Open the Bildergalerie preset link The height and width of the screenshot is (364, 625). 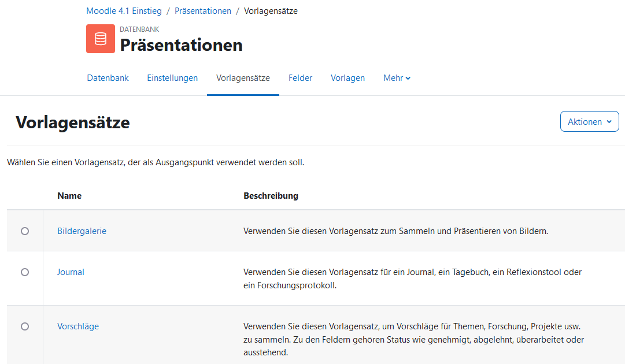(82, 231)
